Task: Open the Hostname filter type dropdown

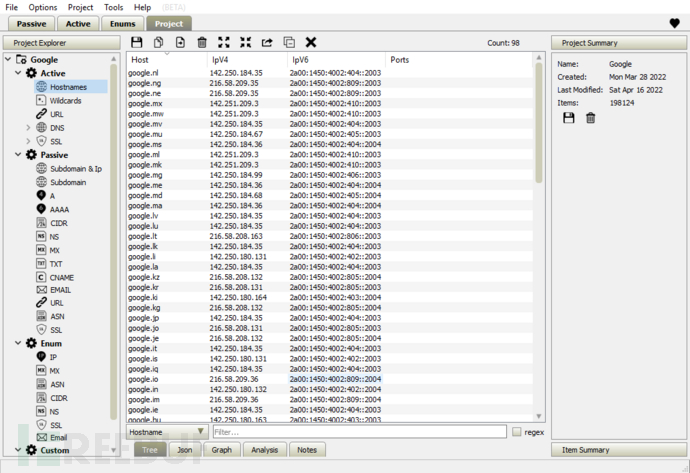Action: pos(167,432)
